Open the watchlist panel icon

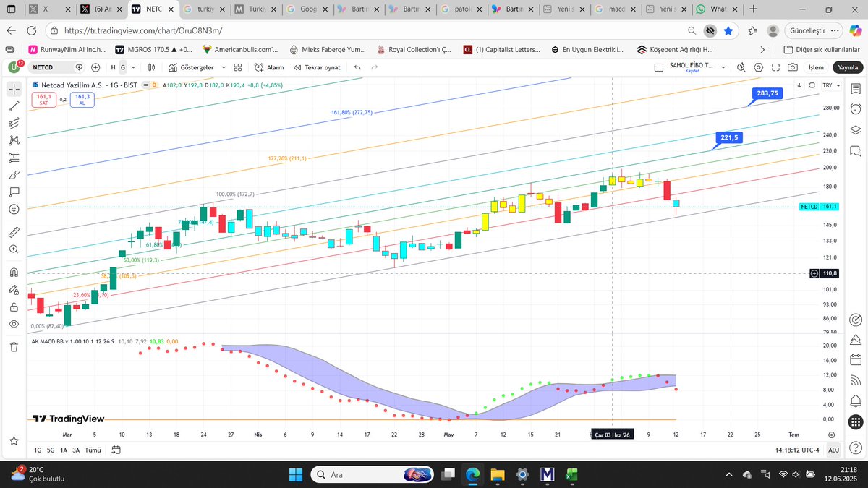click(855, 90)
